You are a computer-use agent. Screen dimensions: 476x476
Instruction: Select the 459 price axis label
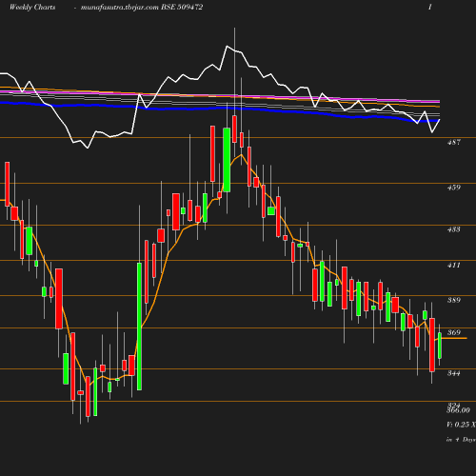454,188
